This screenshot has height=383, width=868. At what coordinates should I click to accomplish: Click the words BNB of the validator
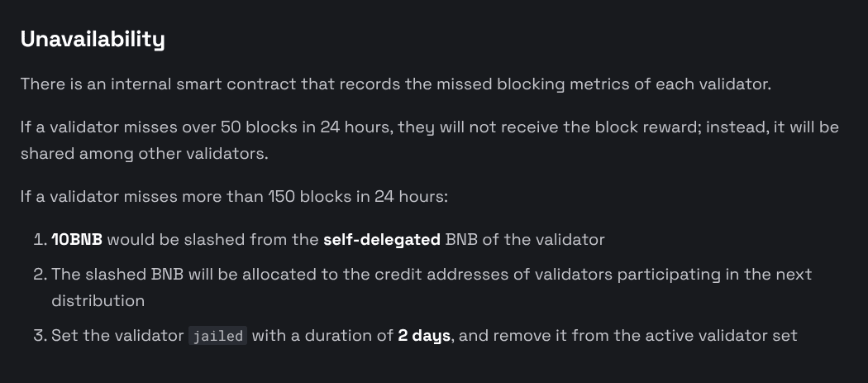[x=525, y=239]
